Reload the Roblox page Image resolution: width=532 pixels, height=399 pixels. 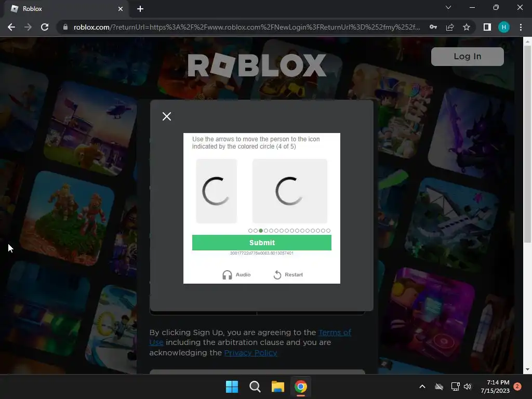45,27
